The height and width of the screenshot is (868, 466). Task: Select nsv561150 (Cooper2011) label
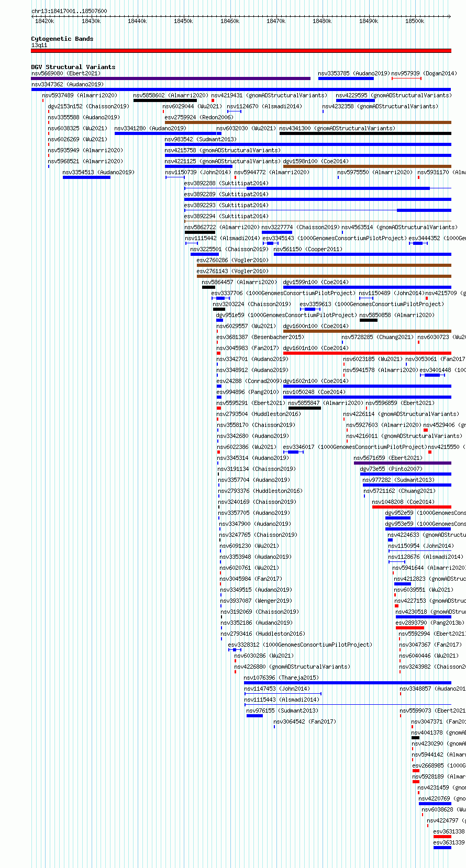pos(308,249)
